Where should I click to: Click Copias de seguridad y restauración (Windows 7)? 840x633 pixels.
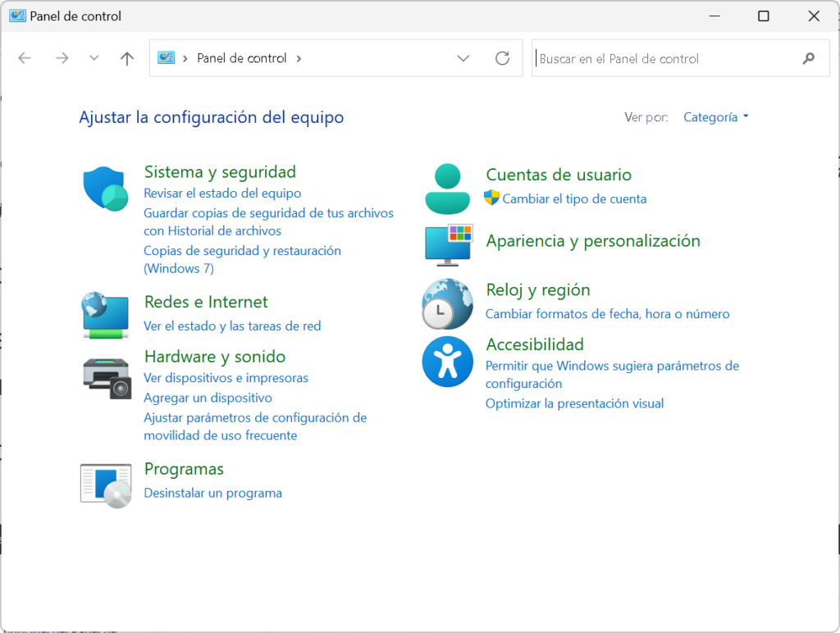tap(242, 259)
